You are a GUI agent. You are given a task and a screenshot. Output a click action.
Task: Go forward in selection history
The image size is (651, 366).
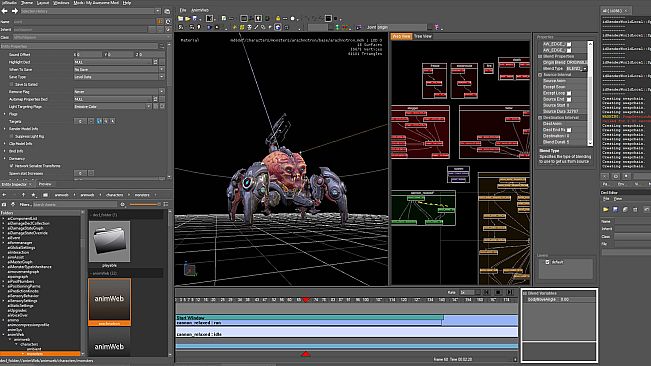click(15, 11)
